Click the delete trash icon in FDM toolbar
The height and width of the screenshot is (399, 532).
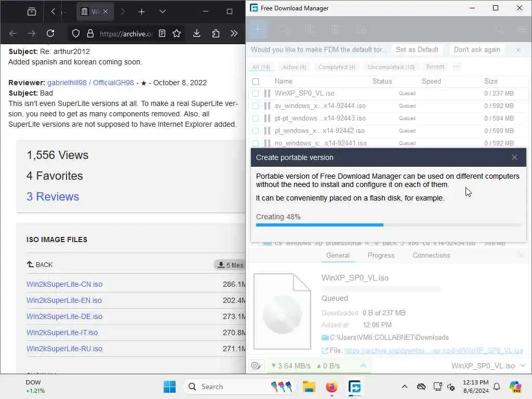click(x=336, y=30)
